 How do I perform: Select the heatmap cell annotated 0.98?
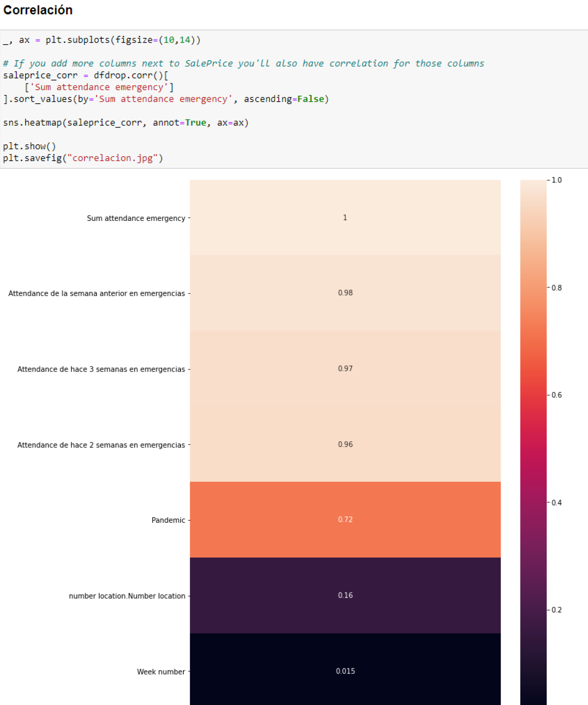click(345, 293)
